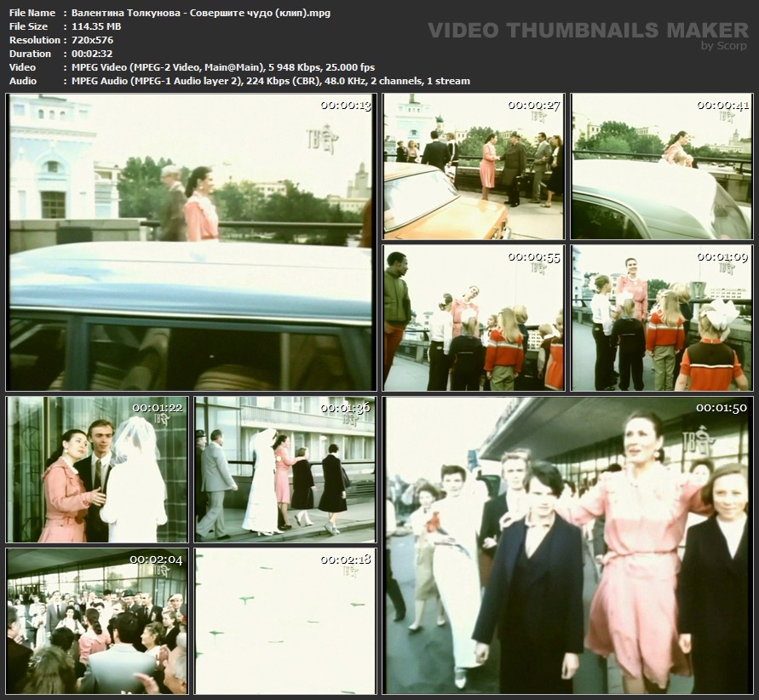Open the large thumbnail stamped 00:00:13
Image resolution: width=759 pixels, height=700 pixels.
(x=191, y=242)
